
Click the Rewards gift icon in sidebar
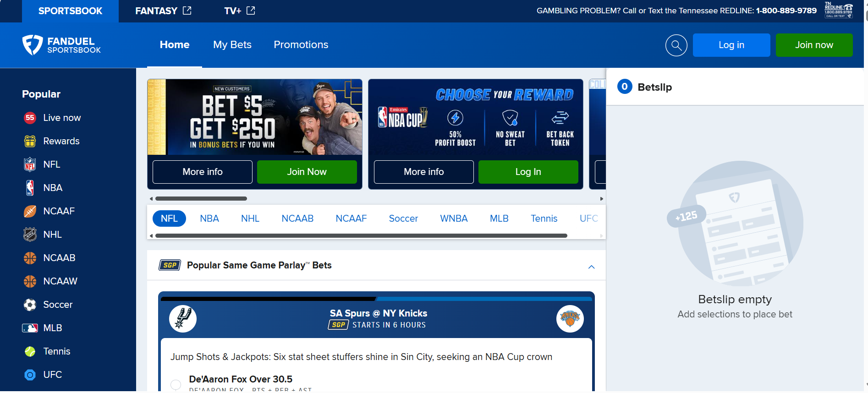pyautogui.click(x=30, y=141)
